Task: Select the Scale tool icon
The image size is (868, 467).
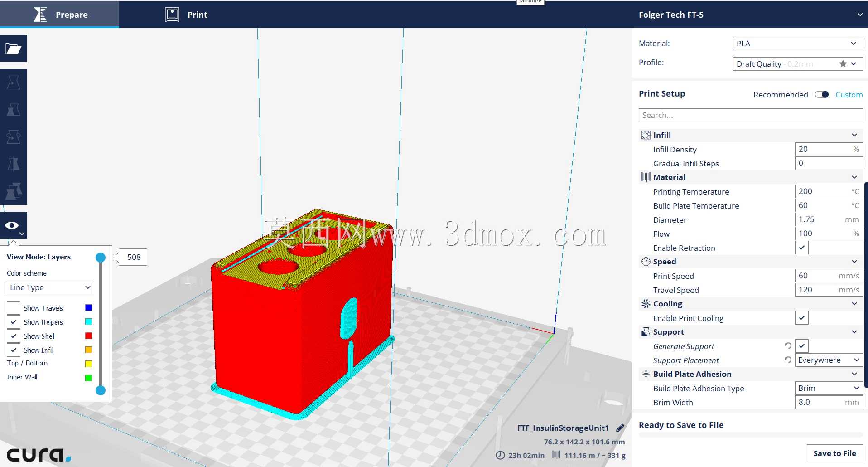Action: point(14,110)
